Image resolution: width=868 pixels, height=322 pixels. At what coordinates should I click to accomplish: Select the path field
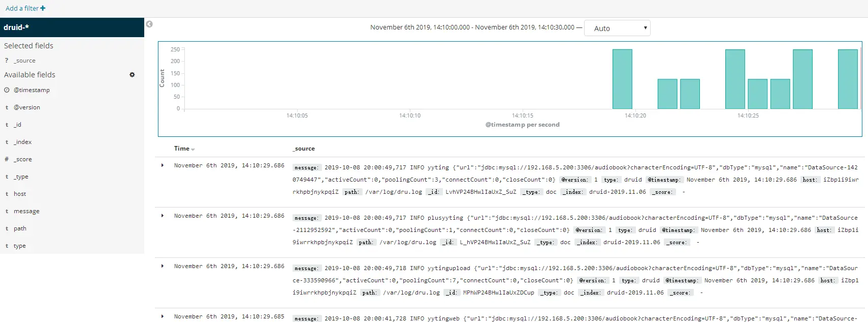click(20, 228)
